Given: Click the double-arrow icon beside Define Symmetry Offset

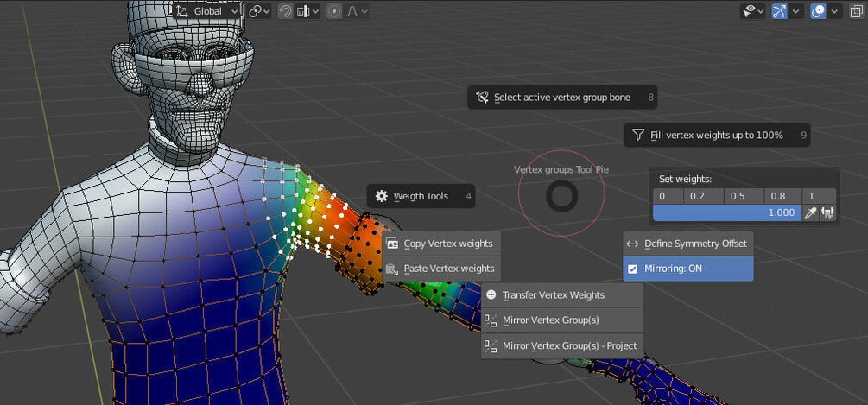Looking at the screenshot, I should (x=633, y=244).
